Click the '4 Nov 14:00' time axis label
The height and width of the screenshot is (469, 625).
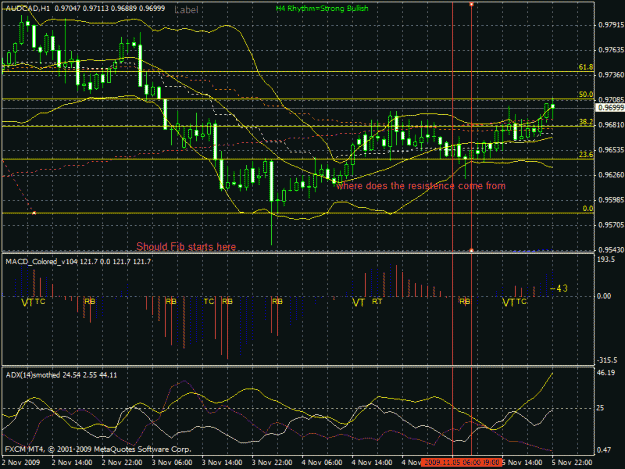pyautogui.click(x=372, y=462)
